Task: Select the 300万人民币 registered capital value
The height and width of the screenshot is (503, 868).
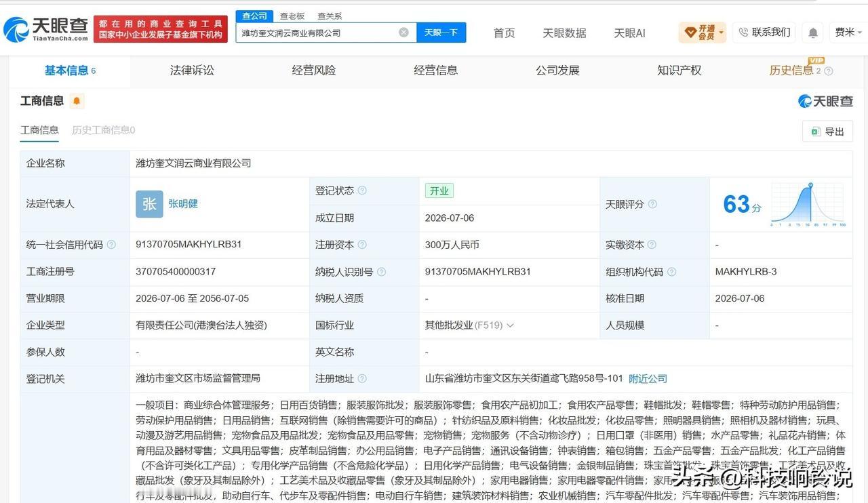Action: click(x=452, y=245)
